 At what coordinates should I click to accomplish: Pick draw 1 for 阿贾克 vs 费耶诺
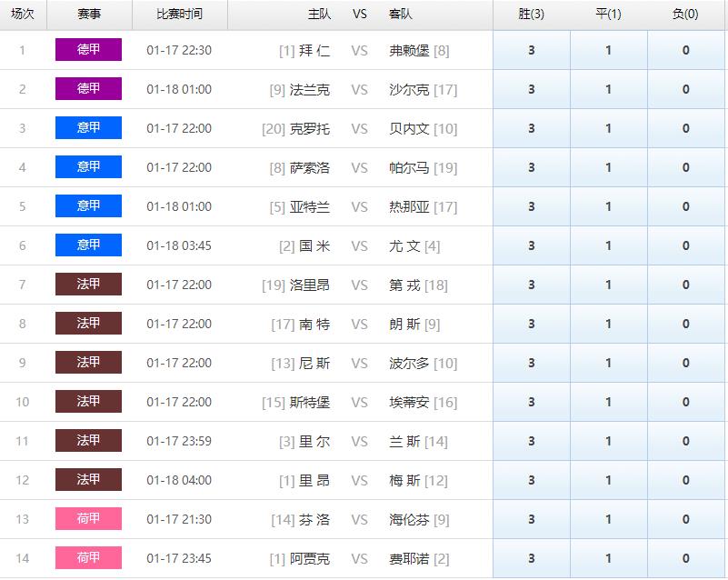609,558
